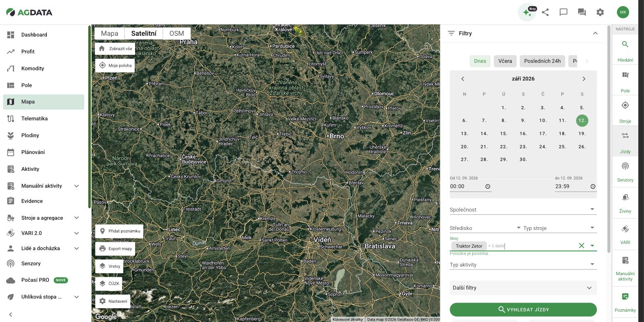Click the share icon in header
Screen dimensions: 644x322
coord(545,12)
